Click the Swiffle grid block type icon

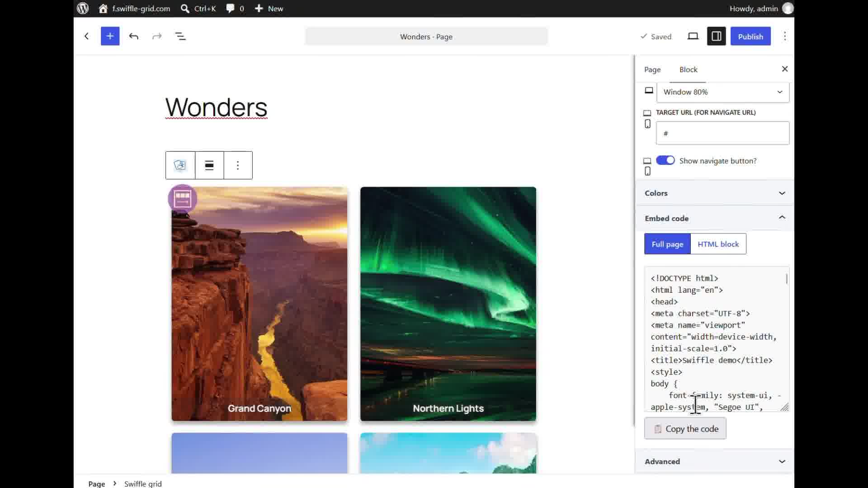180,165
